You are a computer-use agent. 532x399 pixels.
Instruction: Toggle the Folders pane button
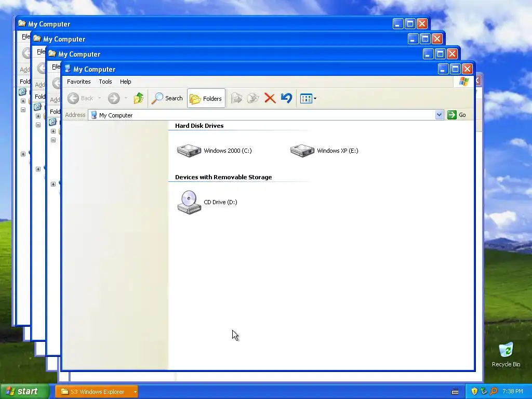(206, 98)
